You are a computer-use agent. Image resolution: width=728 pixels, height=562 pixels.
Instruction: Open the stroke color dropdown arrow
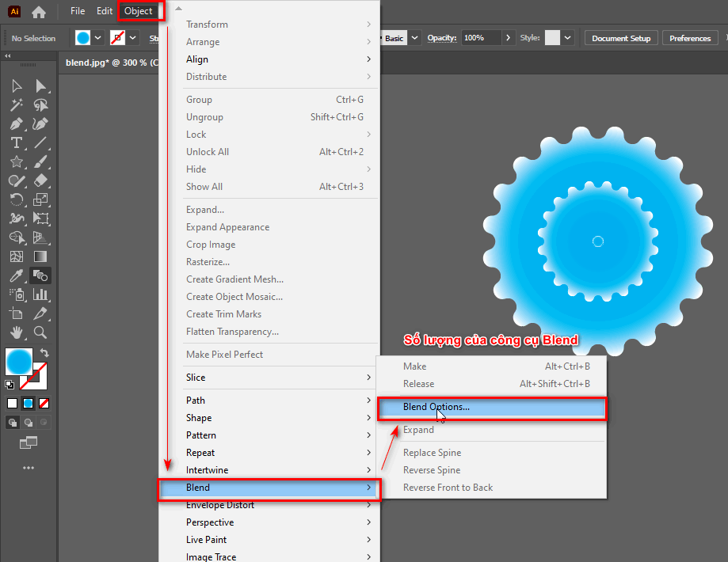click(133, 38)
